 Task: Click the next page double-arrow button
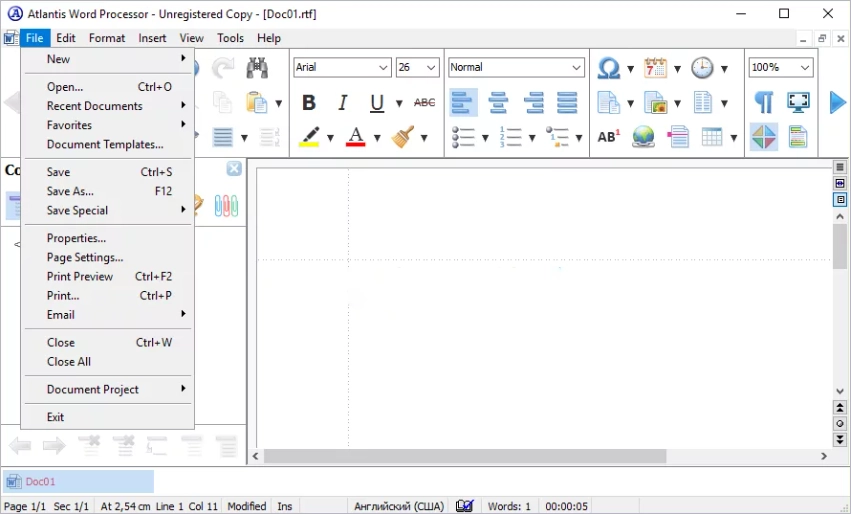coord(840,439)
